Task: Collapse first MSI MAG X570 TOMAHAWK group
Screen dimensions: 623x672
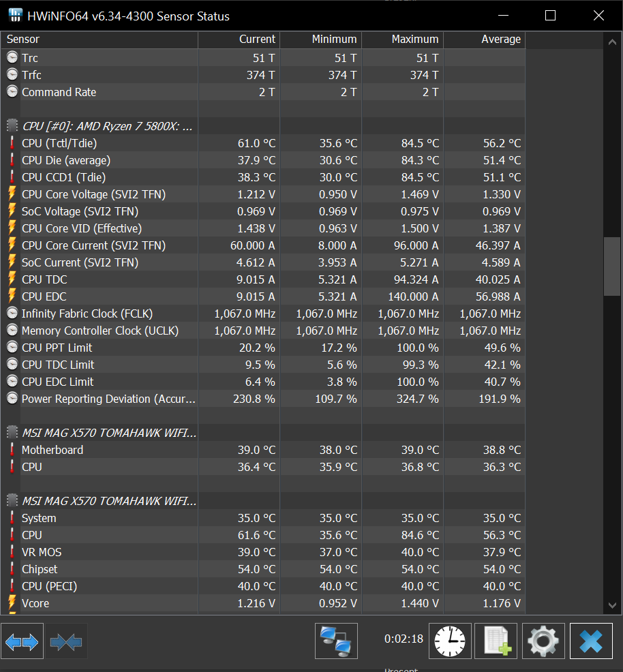Action: pos(109,433)
